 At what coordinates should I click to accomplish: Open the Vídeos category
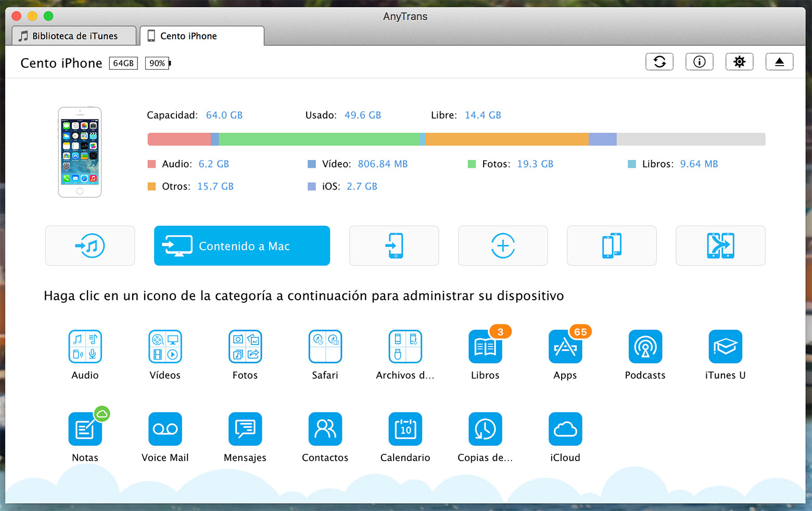(x=165, y=347)
